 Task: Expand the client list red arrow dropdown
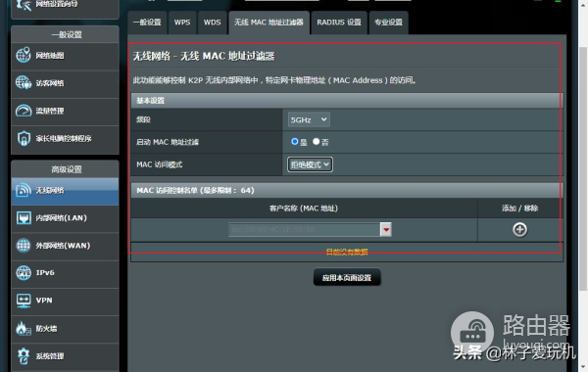pos(386,230)
